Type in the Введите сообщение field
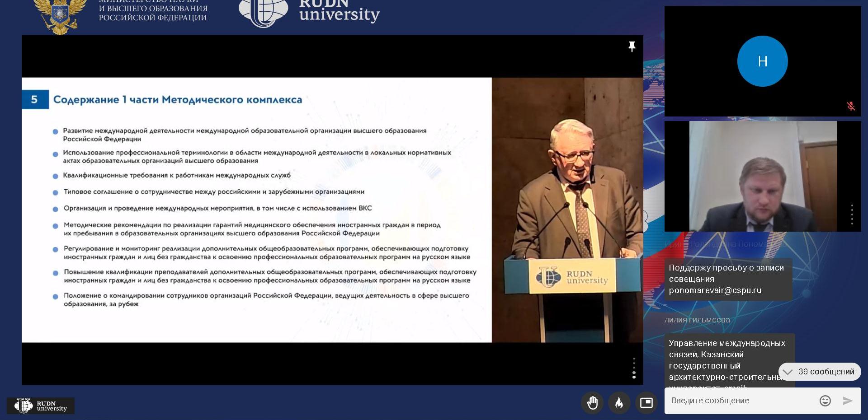868x420 pixels. click(x=741, y=401)
